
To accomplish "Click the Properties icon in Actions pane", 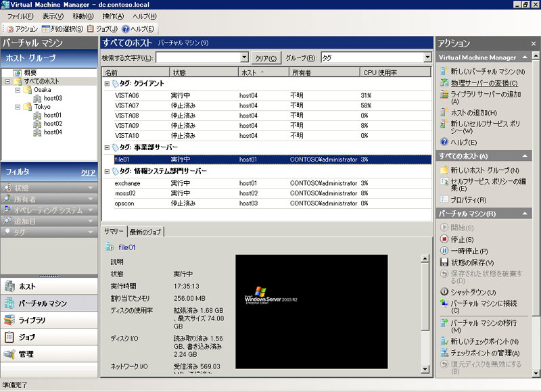I will point(444,199).
